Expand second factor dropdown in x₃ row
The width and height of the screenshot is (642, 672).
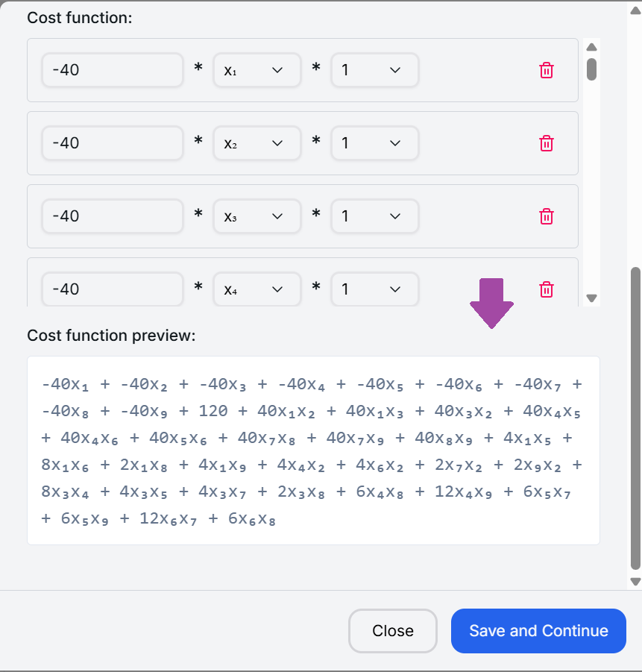coord(374,216)
